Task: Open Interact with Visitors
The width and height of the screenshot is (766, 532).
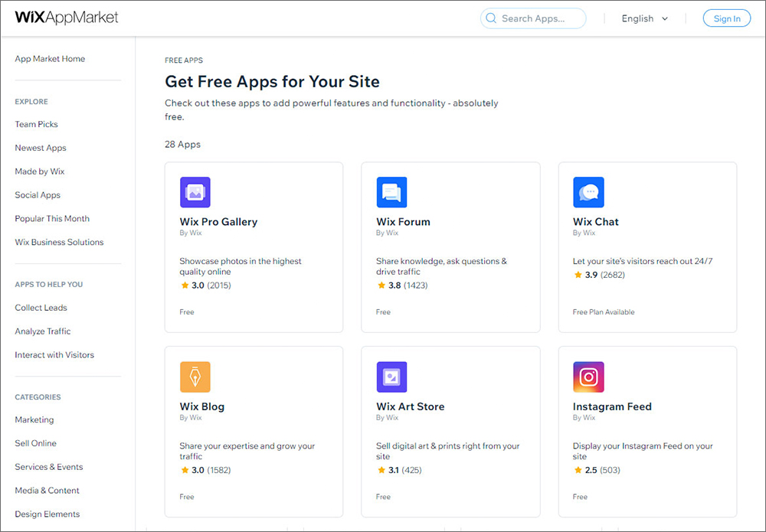Action: point(54,355)
